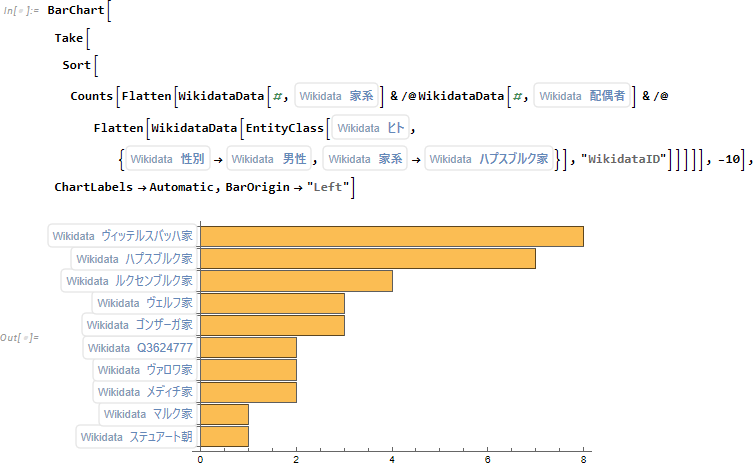Screen dimensions: 753x463
Task: Click the bar for ヴェルフ家
Action: [x=273, y=303]
